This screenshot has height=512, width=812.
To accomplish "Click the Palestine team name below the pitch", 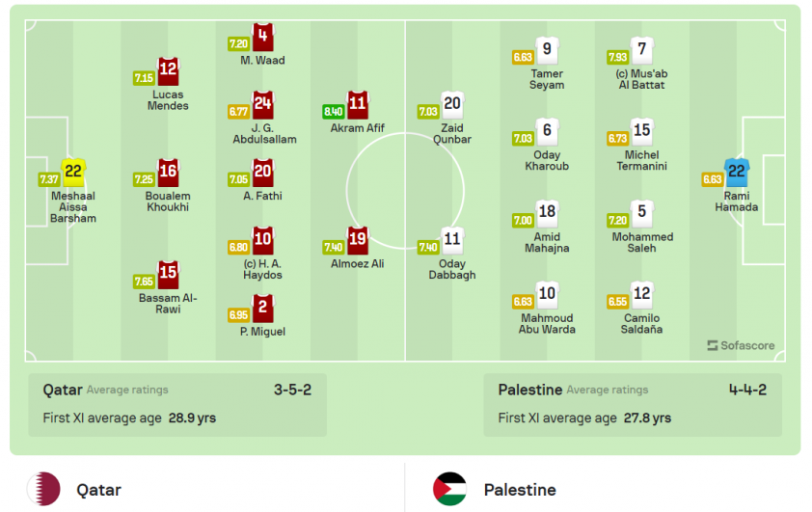I will [x=520, y=490].
